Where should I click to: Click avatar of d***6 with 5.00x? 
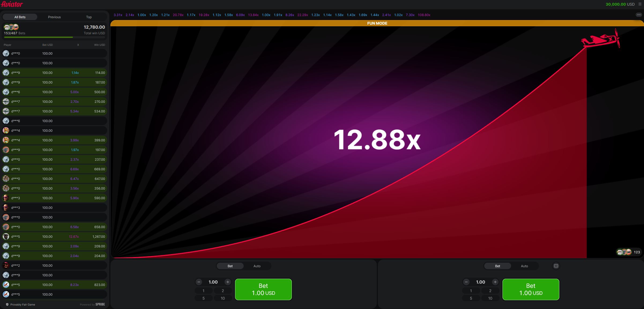6,92
